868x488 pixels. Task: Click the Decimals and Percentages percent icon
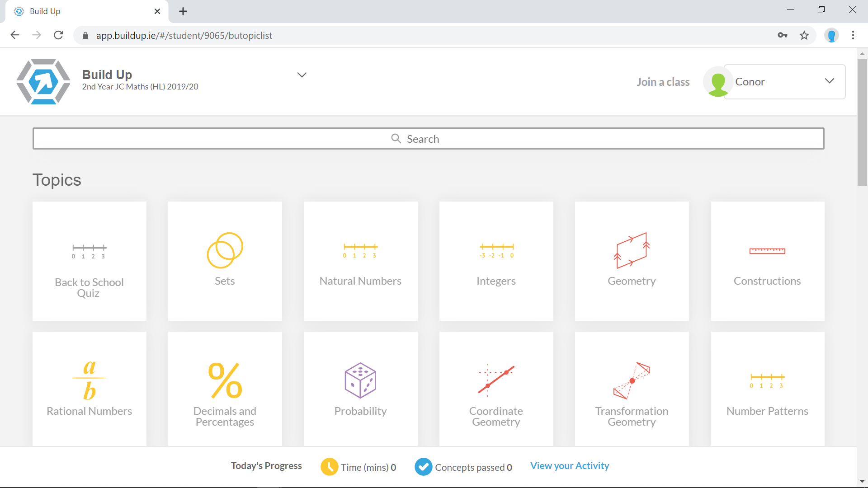click(x=225, y=380)
